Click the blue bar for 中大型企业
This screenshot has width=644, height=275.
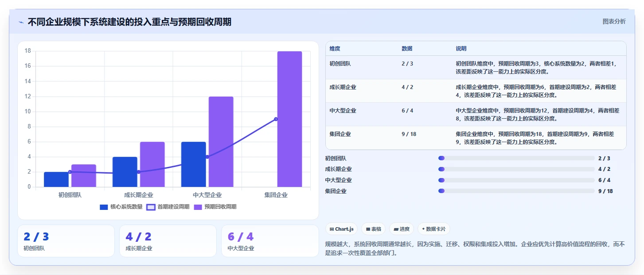(194, 164)
